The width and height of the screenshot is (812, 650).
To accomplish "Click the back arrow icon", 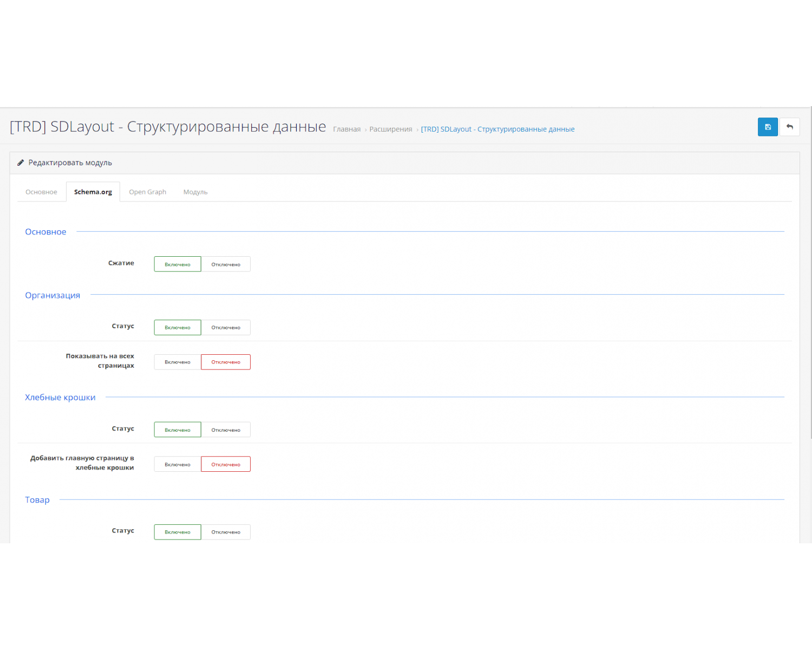I will click(790, 127).
